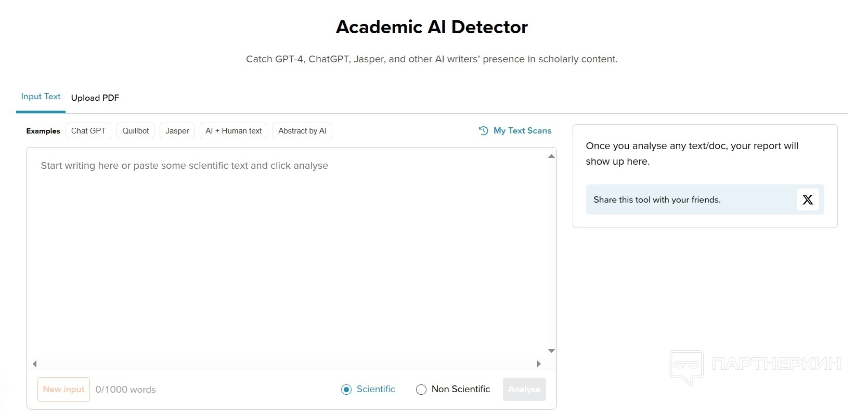Switch to the Input Text tab
868x414 pixels.
point(41,97)
